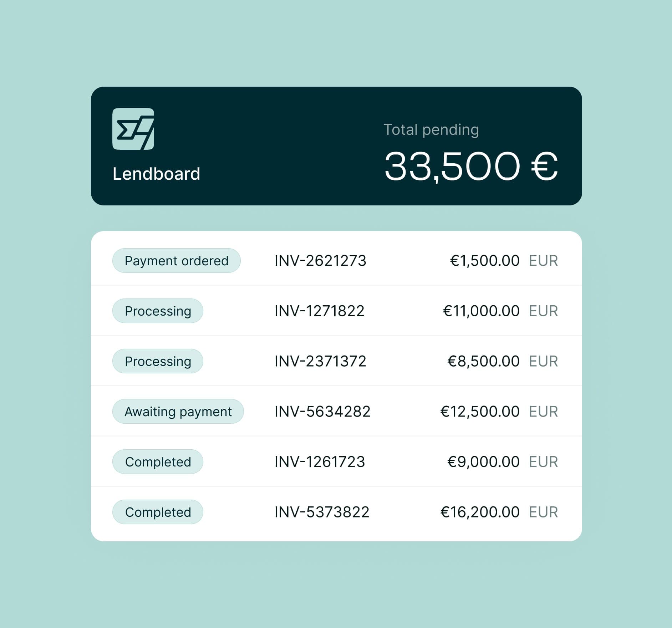Open invoice INV-2621273
The height and width of the screenshot is (628, 672).
[x=320, y=261]
